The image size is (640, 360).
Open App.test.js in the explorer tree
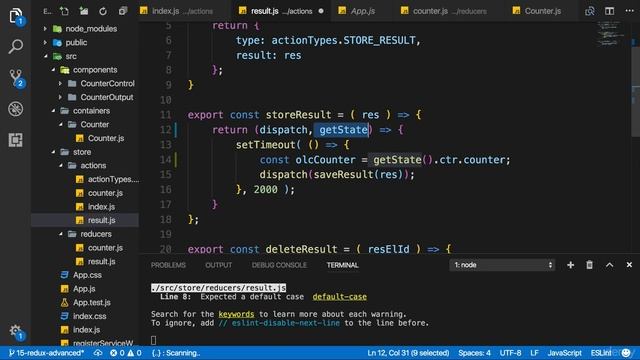(91, 302)
